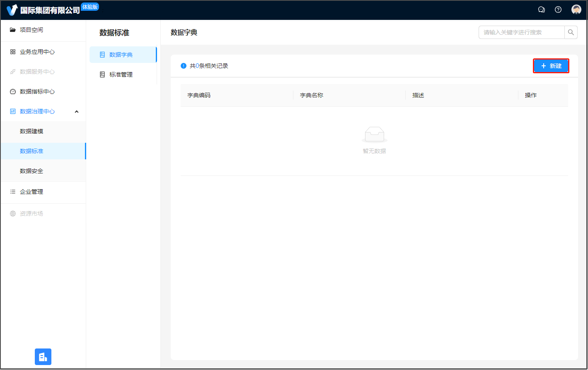Switch to 标准管理 tab
The height and width of the screenshot is (370, 588).
click(x=121, y=74)
